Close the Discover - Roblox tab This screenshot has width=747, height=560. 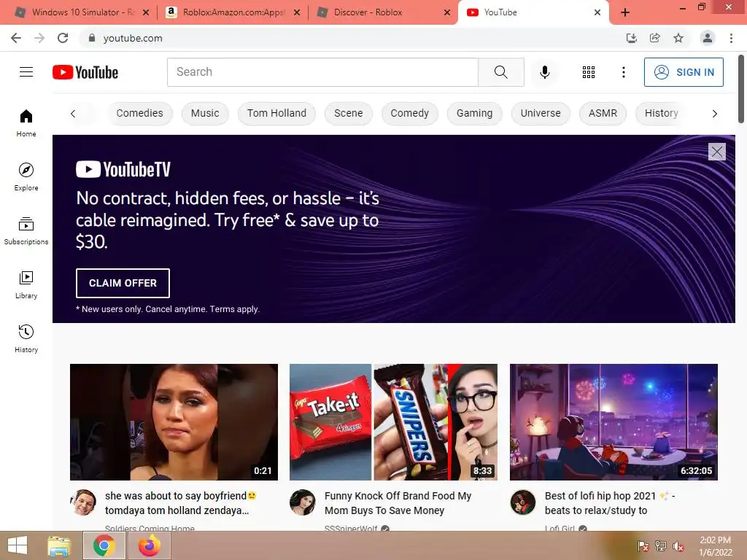click(447, 12)
